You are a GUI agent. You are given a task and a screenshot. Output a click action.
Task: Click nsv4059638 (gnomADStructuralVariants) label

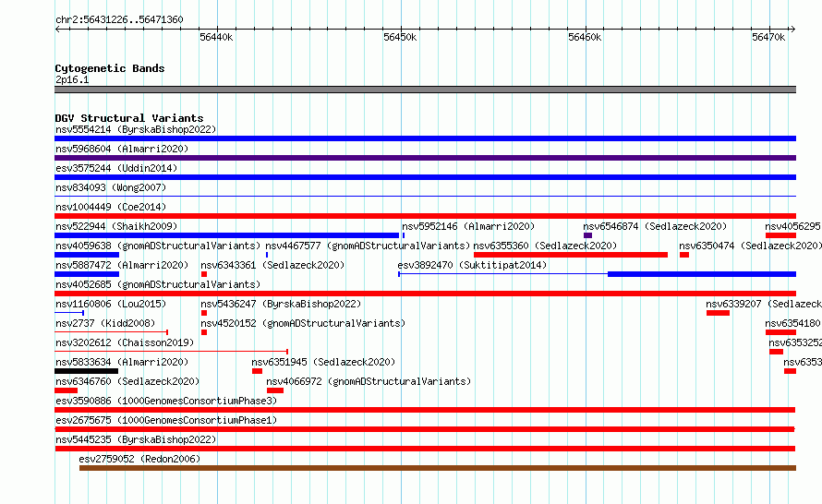point(158,246)
